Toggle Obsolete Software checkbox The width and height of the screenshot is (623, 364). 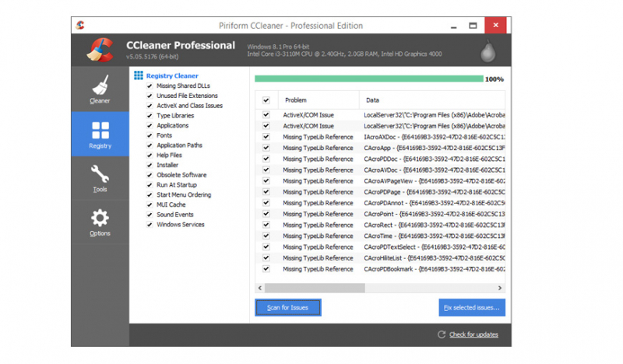pyautogui.click(x=150, y=175)
